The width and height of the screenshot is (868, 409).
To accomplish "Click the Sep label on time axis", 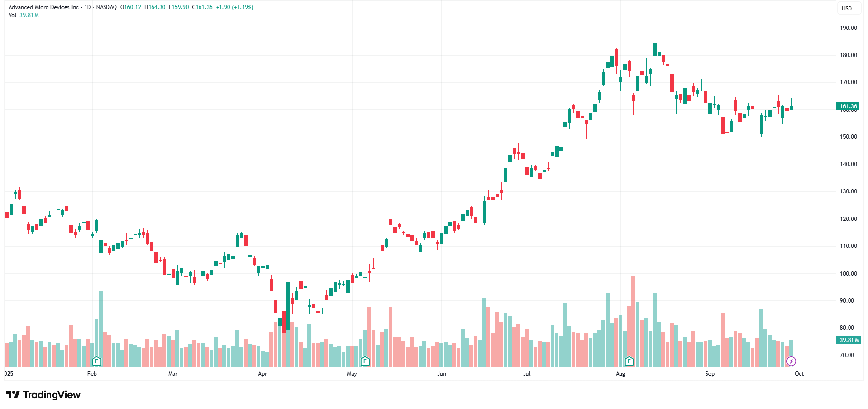I will point(709,374).
